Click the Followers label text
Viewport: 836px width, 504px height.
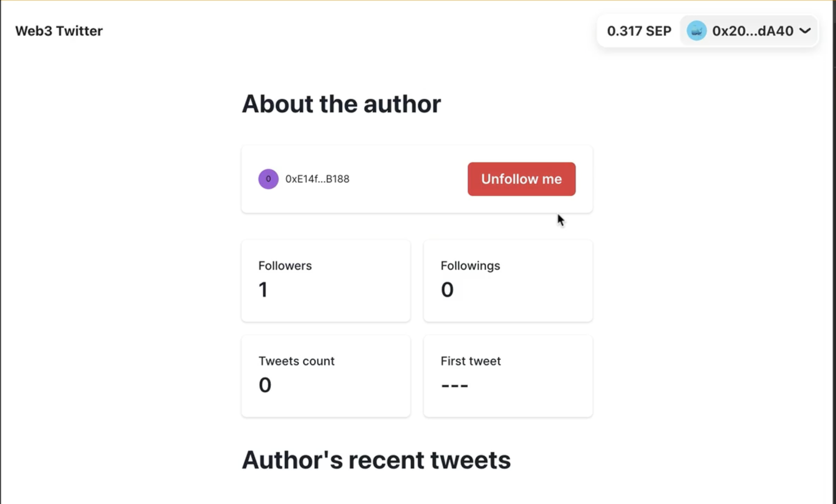[x=285, y=266]
